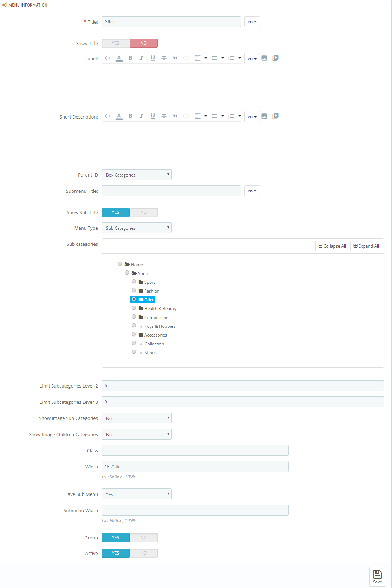
Task: Open the Menu Type dropdown
Action: pos(137,228)
